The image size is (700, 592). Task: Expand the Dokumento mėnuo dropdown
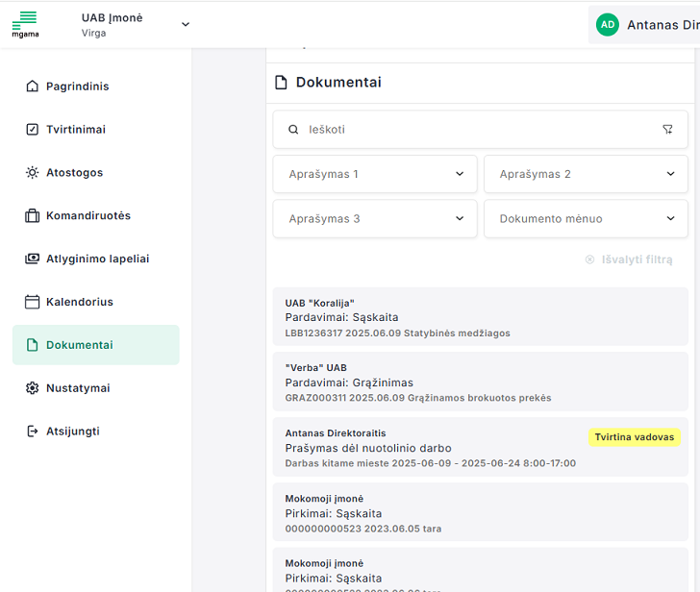point(586,219)
